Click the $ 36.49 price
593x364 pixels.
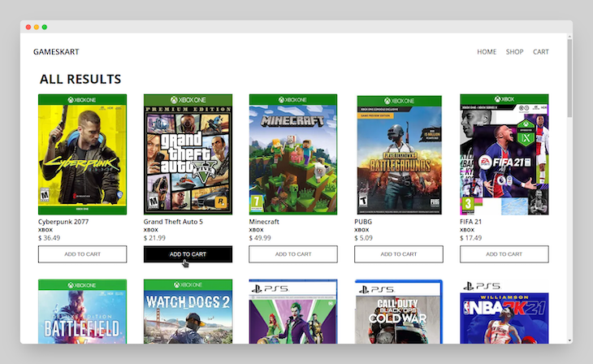(50, 238)
